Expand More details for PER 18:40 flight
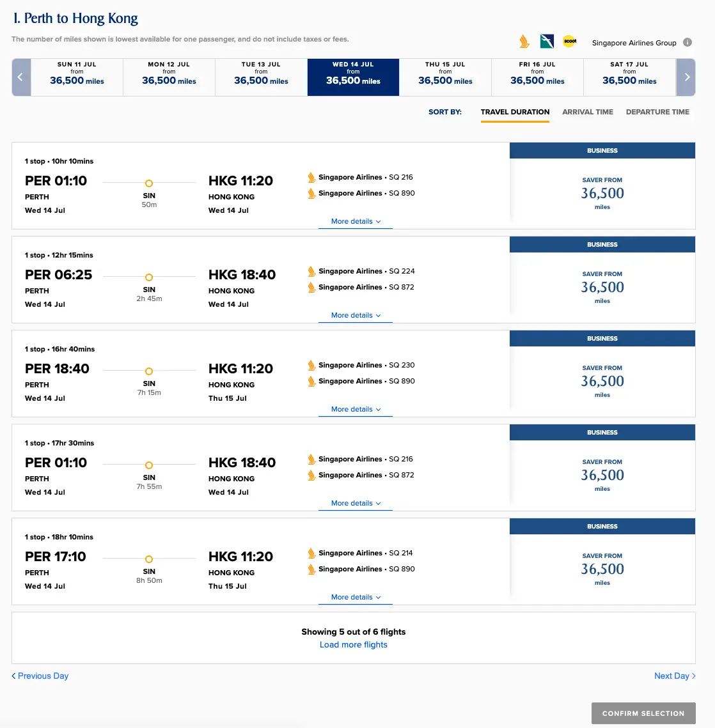Image resolution: width=715 pixels, height=728 pixels. 356,409
